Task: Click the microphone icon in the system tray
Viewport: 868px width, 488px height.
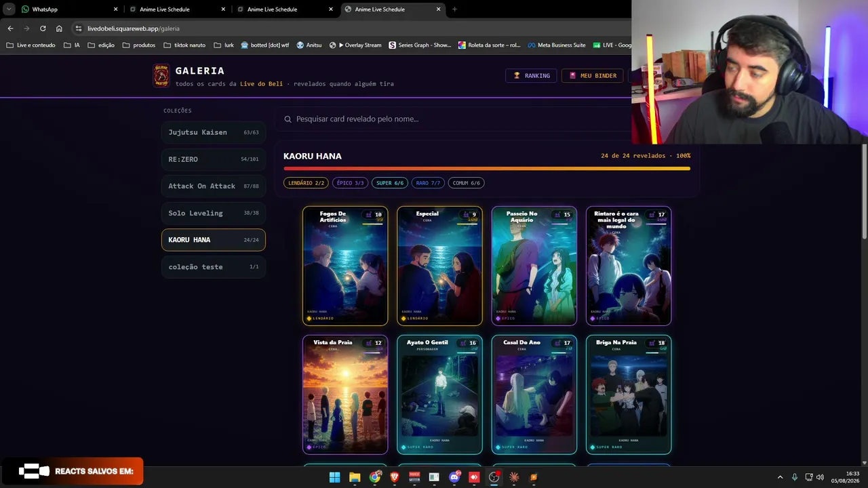Action: [794, 477]
